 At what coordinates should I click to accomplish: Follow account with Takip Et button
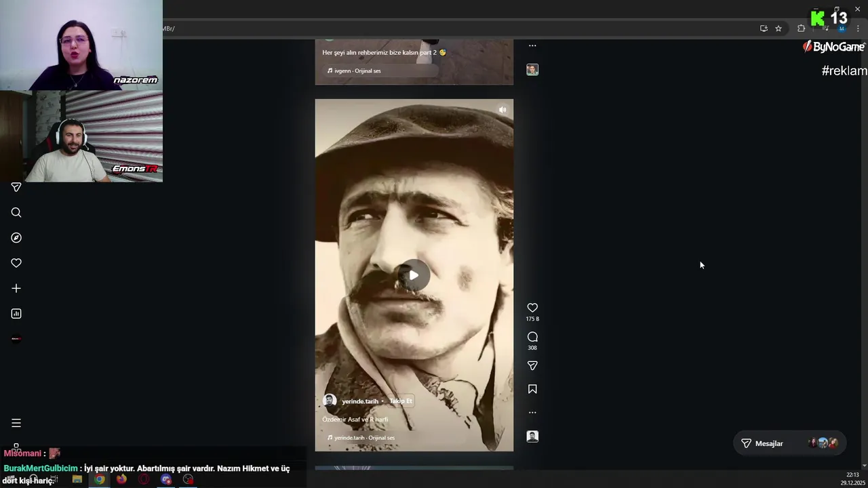tap(401, 401)
